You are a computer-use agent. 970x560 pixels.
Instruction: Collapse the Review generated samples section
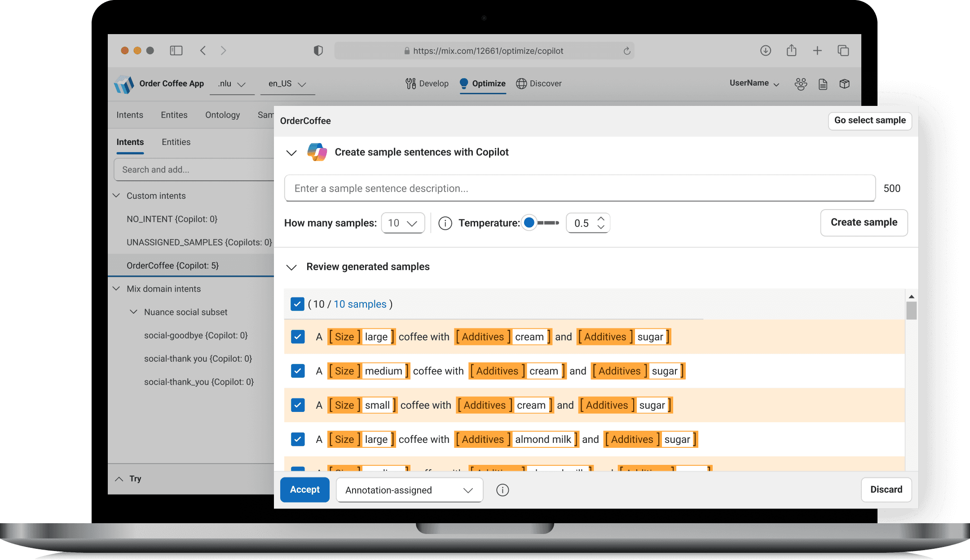[291, 267]
